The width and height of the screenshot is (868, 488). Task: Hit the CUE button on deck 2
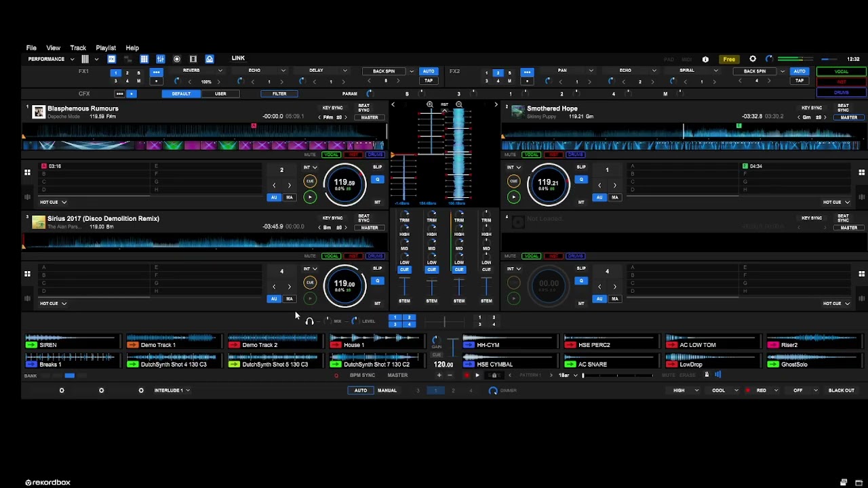pyautogui.click(x=513, y=181)
